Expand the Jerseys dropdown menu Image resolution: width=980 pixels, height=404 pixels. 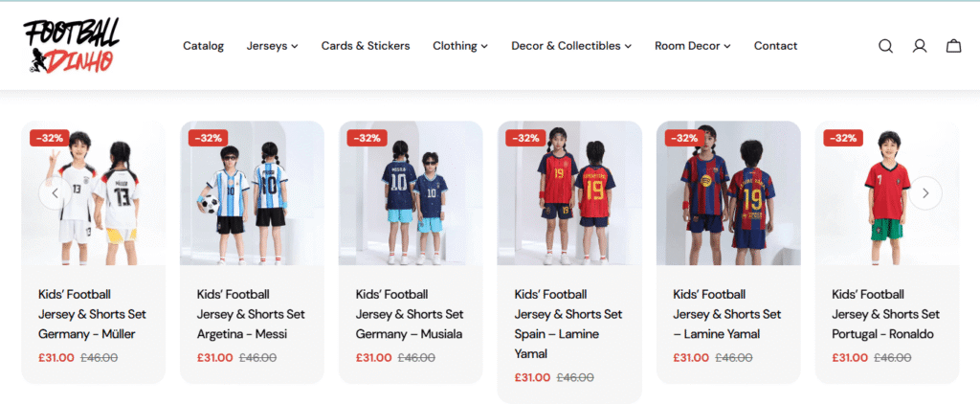[272, 46]
